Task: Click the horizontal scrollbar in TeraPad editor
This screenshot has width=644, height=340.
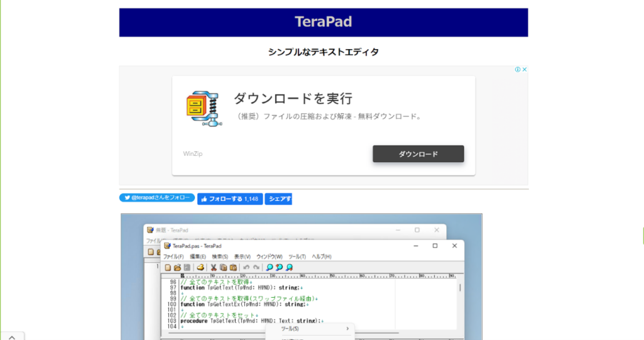Action: tap(283, 333)
